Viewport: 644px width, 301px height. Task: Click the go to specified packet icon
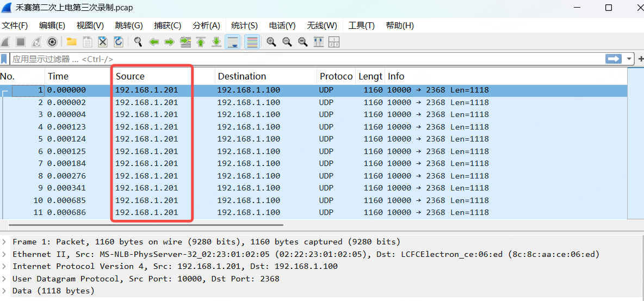(185, 42)
